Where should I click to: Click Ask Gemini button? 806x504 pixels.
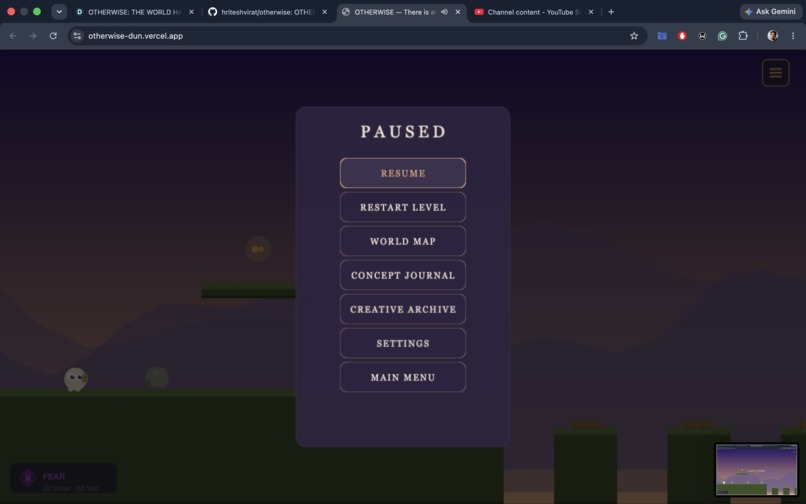(x=770, y=11)
